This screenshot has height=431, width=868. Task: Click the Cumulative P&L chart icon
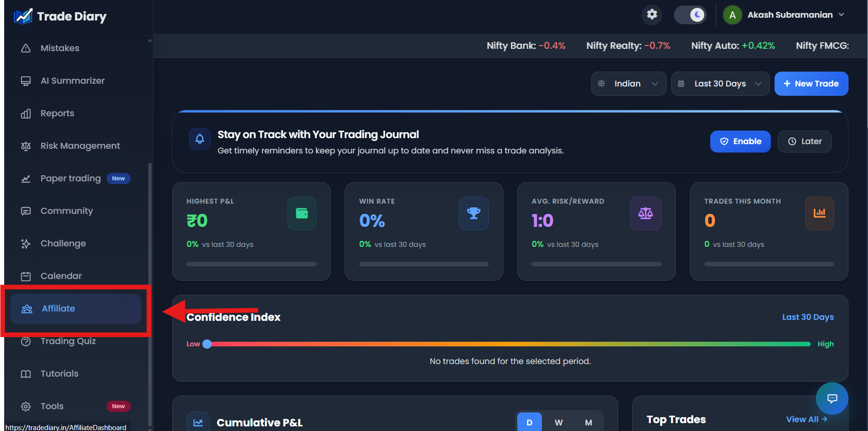(x=198, y=423)
